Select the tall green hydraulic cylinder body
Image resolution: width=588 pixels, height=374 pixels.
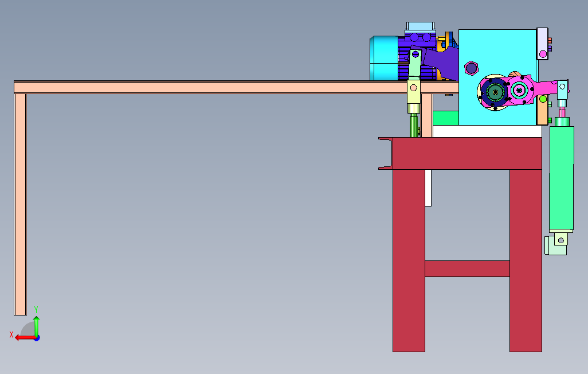pyautogui.click(x=562, y=178)
